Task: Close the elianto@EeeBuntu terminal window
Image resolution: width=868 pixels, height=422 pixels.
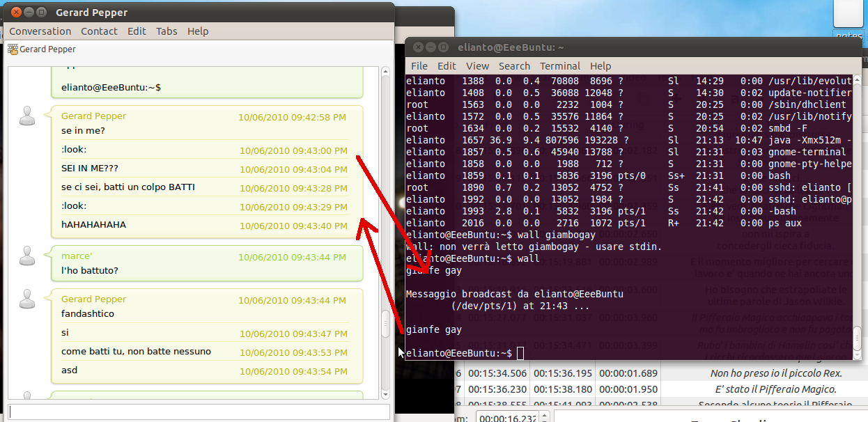Action: pos(417,47)
